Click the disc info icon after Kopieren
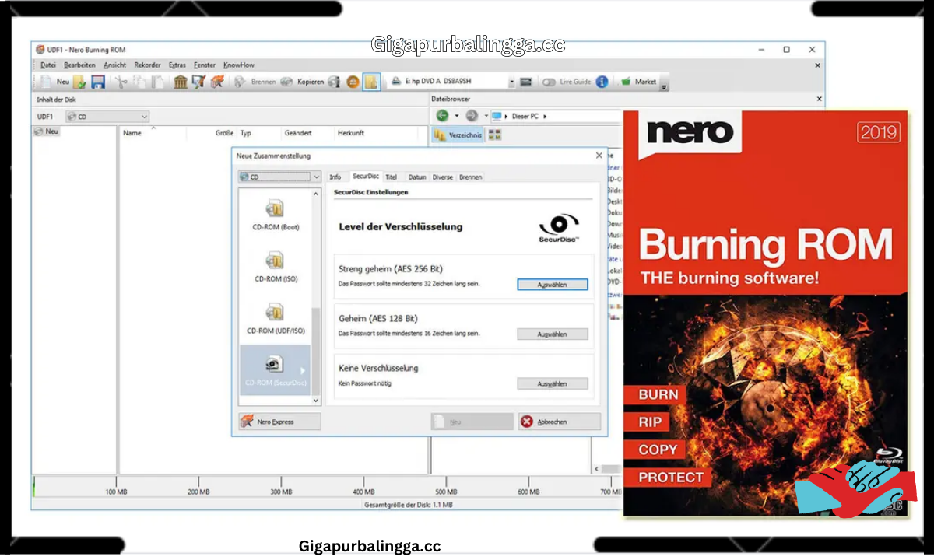Viewport: 934px width, 560px height. pyautogui.click(x=335, y=82)
